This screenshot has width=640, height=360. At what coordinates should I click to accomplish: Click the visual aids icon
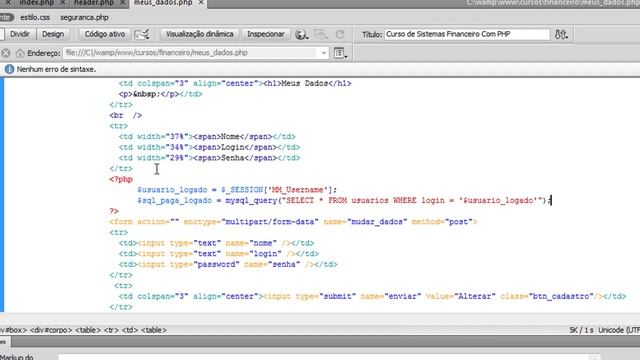[x=321, y=34]
